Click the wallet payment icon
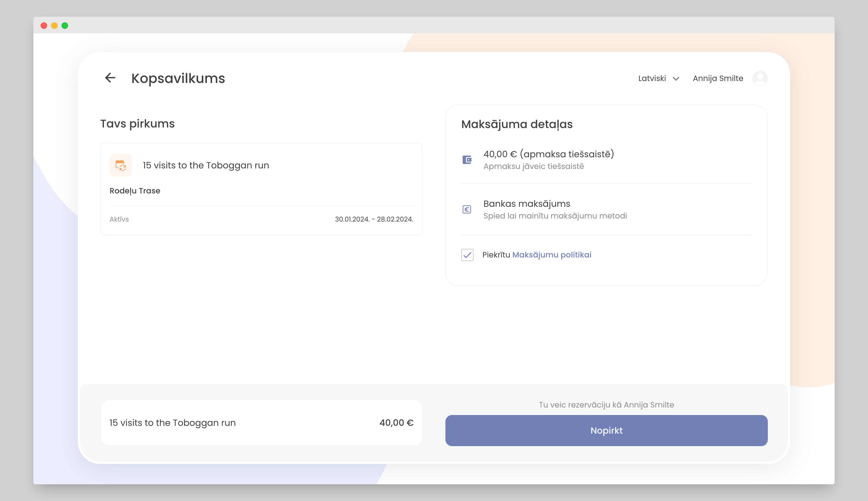This screenshot has width=868, height=501. point(467,160)
